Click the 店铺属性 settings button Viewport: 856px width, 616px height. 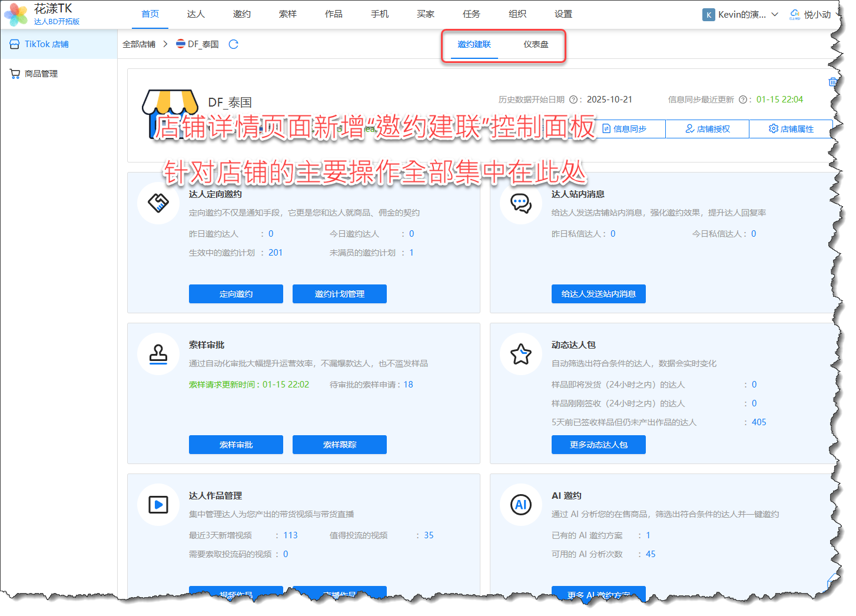[791, 129]
